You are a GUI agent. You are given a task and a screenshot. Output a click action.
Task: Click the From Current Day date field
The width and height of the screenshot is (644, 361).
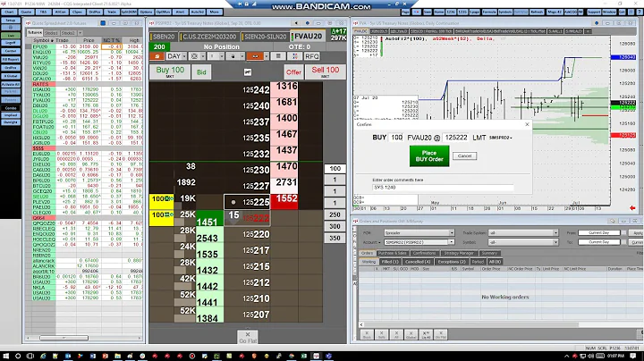click(x=598, y=232)
